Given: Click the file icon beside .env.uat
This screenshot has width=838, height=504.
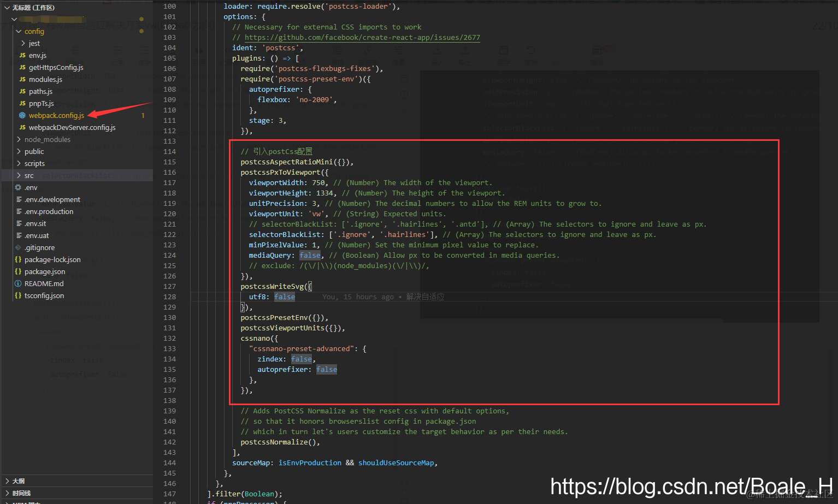Looking at the screenshot, I should 19,235.
